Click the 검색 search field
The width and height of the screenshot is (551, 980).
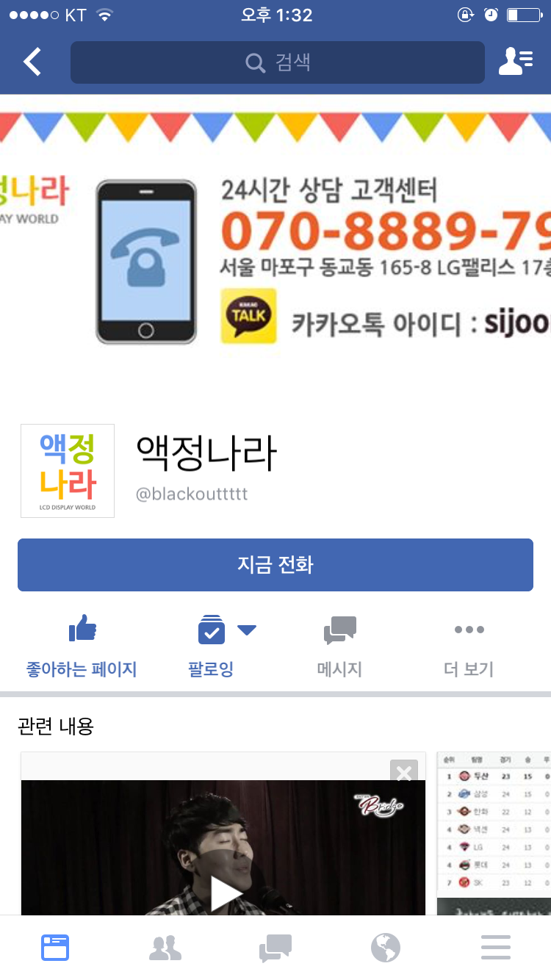tap(278, 62)
